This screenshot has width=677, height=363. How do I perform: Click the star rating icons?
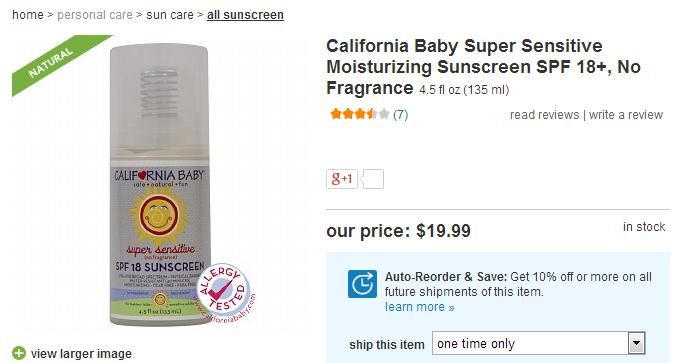coord(360,114)
